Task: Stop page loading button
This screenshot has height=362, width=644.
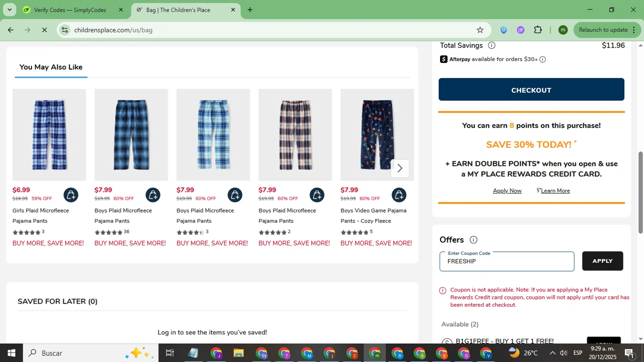Action: [44, 30]
